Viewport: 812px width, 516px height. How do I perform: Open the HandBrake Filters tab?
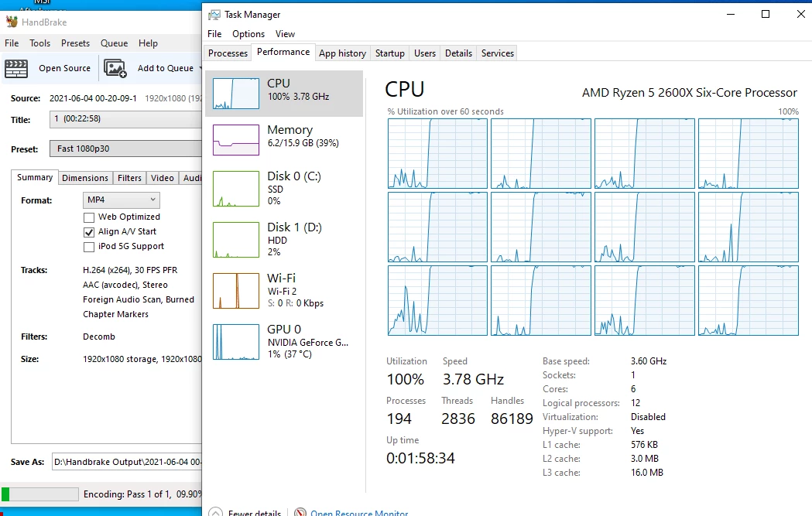(x=129, y=178)
